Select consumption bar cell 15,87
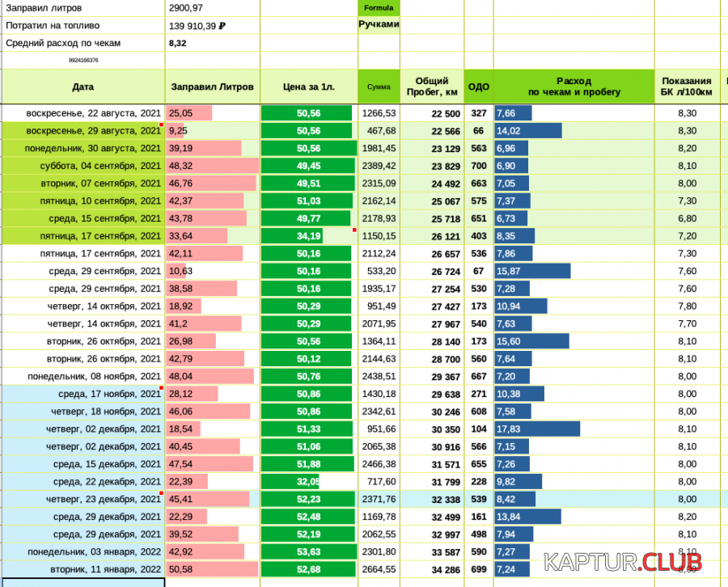 coord(574,271)
